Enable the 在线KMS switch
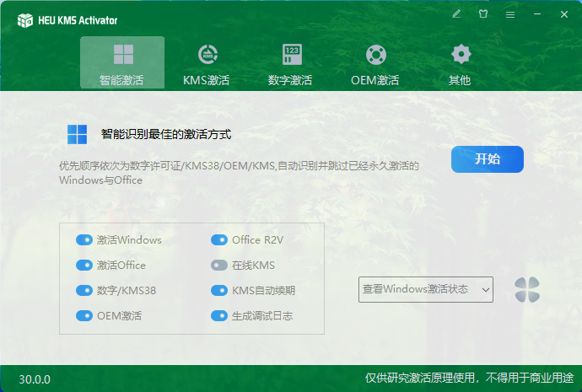The width and height of the screenshot is (582, 392). tap(219, 266)
